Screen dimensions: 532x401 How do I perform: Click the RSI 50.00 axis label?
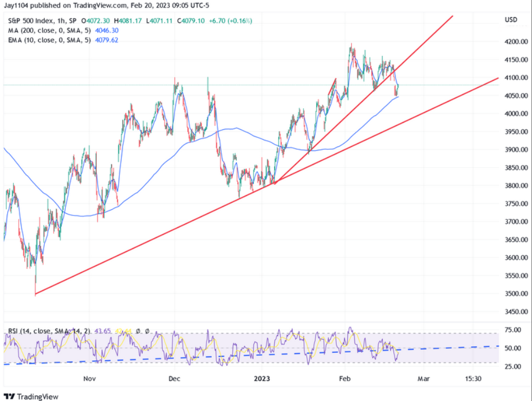[513, 348]
